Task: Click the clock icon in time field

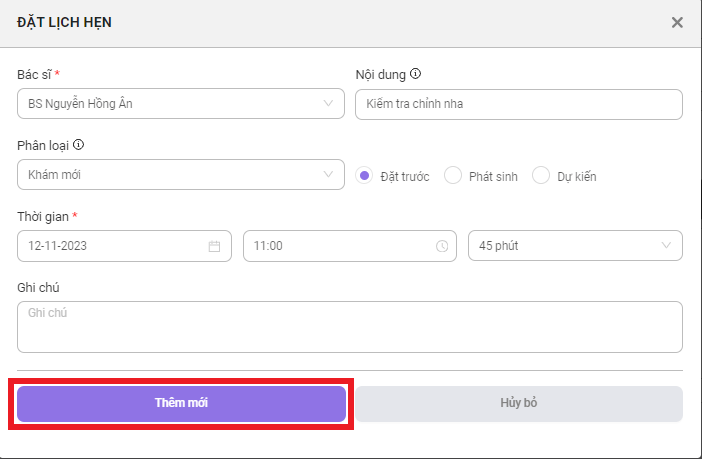Action: 442,246
